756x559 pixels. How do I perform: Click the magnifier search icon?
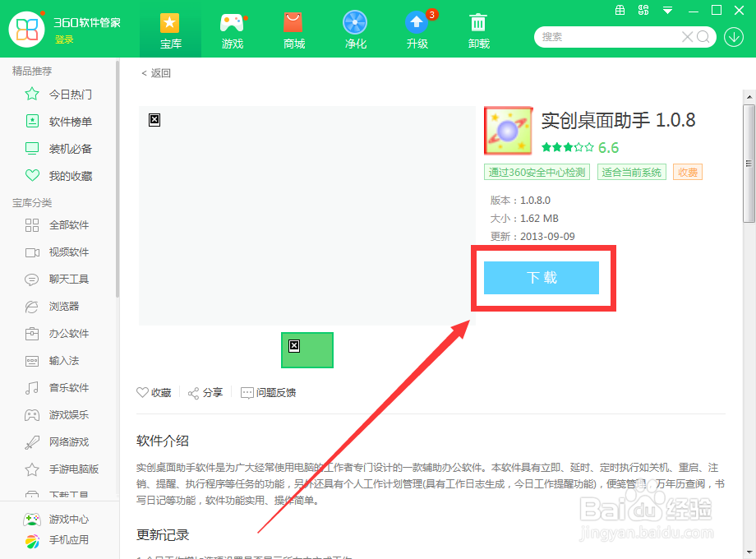coord(703,37)
